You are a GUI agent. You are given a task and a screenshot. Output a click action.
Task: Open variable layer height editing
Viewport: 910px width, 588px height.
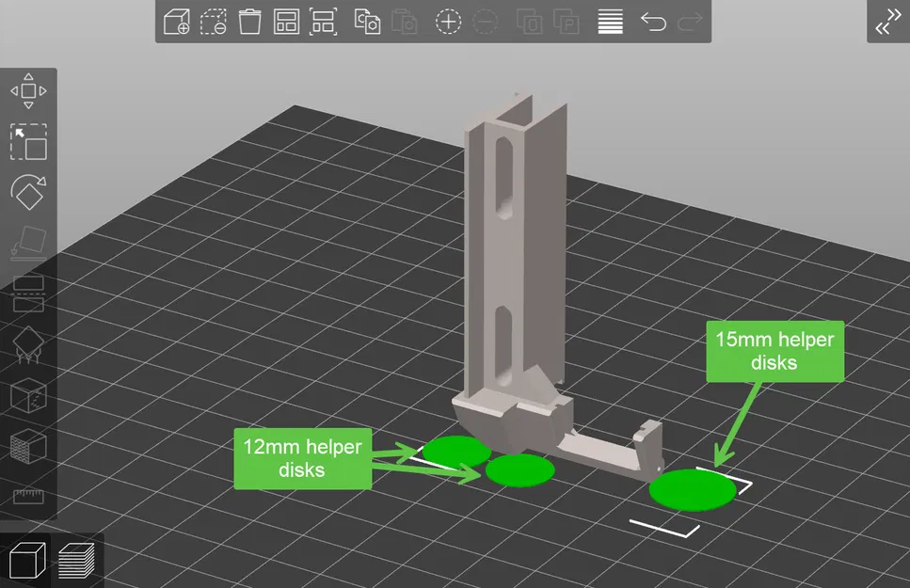tap(611, 22)
